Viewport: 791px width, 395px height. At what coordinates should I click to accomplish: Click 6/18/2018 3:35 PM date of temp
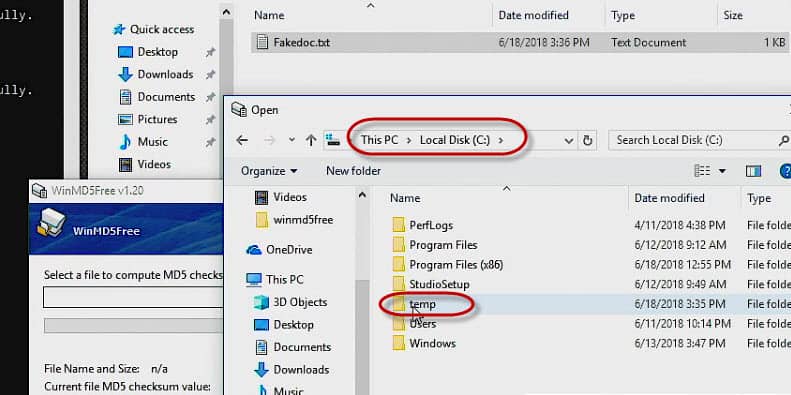click(x=680, y=304)
